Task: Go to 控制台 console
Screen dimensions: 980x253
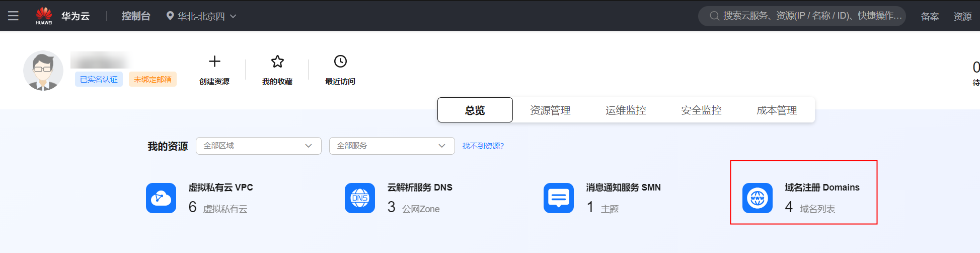Action: click(x=136, y=16)
